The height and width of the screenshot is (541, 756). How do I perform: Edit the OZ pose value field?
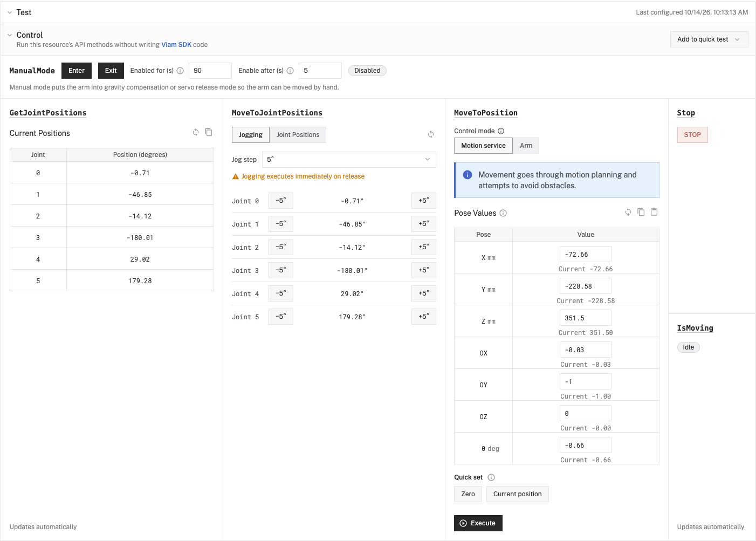(586, 414)
